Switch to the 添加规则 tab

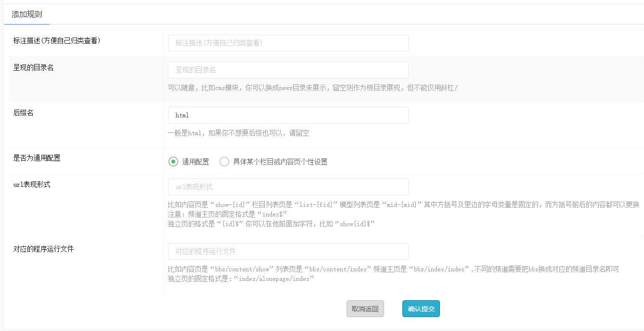pyautogui.click(x=27, y=14)
